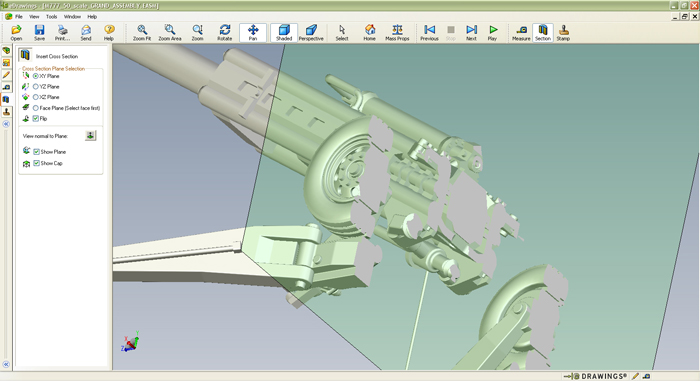700x381 pixels.
Task: Return to Home view
Action: (369, 33)
